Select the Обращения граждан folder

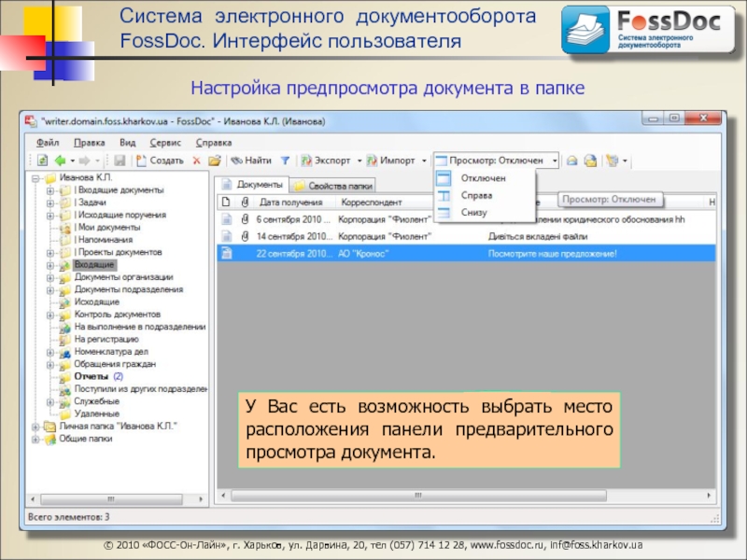coord(115,364)
